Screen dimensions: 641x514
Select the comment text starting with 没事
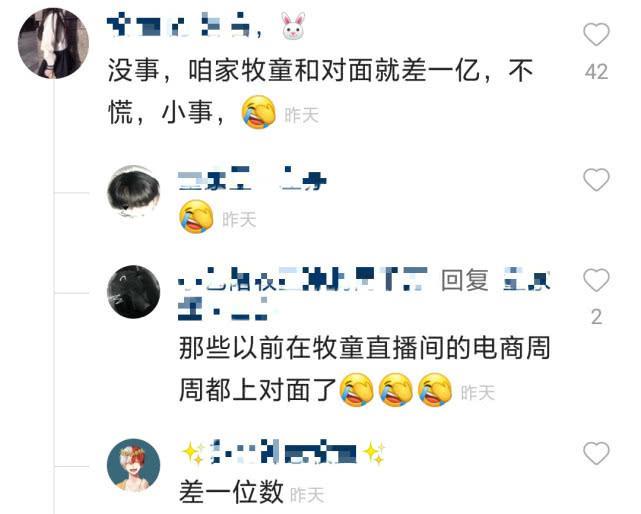pos(320,92)
